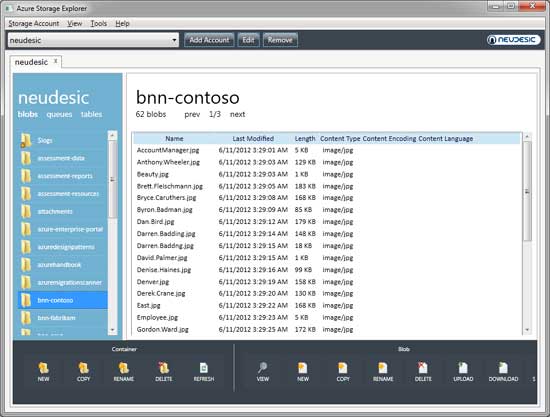This screenshot has height=417, width=550.
Task: Click the Neudesic logo in toolbar
Action: pyautogui.click(x=513, y=40)
